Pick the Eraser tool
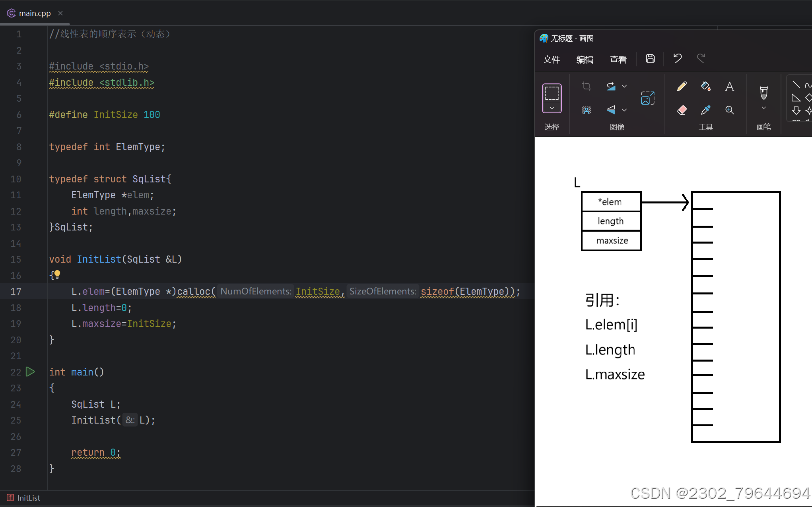The height and width of the screenshot is (507, 812). point(682,110)
